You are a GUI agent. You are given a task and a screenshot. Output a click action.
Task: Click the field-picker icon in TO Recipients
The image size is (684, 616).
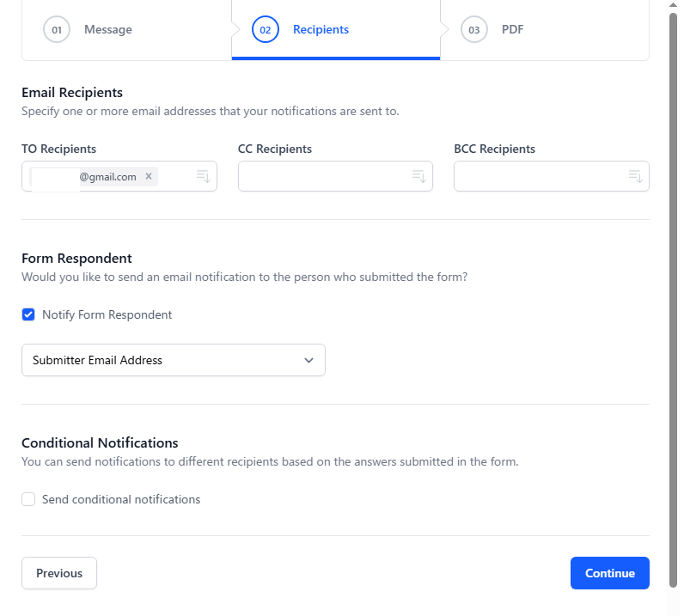pyautogui.click(x=204, y=176)
